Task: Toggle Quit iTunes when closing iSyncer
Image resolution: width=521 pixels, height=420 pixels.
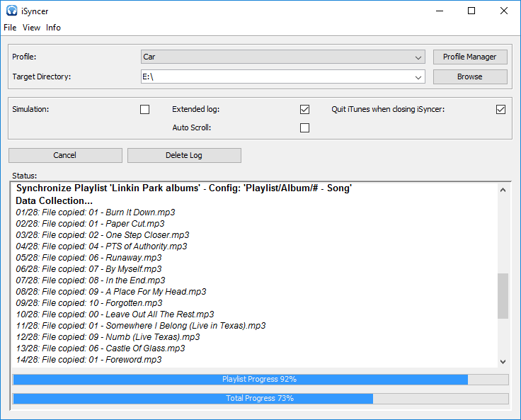Action: click(x=501, y=109)
